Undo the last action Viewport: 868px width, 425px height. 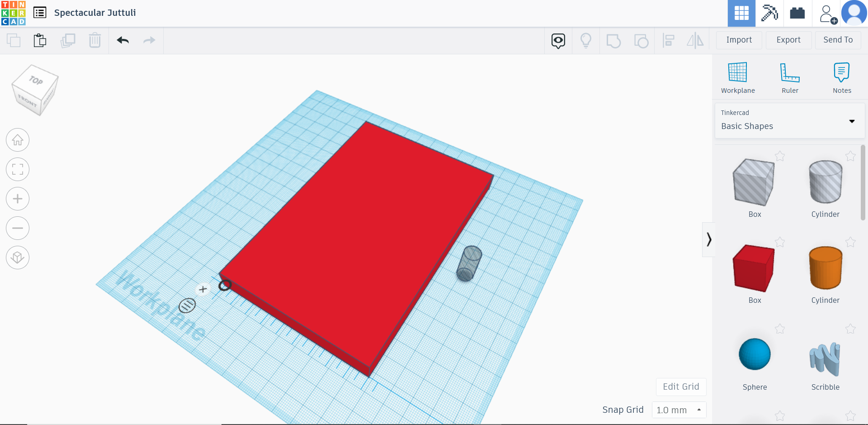(x=123, y=40)
